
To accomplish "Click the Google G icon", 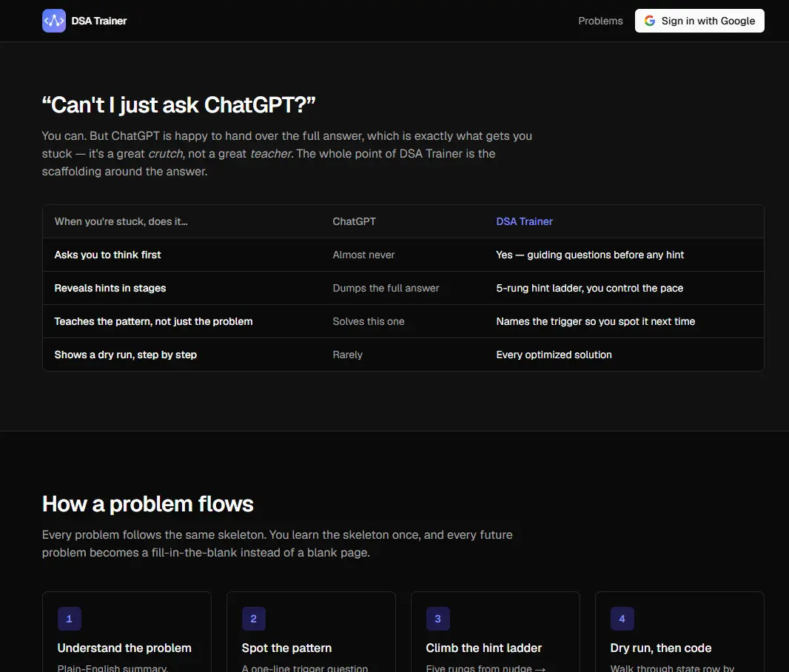I will pyautogui.click(x=650, y=21).
